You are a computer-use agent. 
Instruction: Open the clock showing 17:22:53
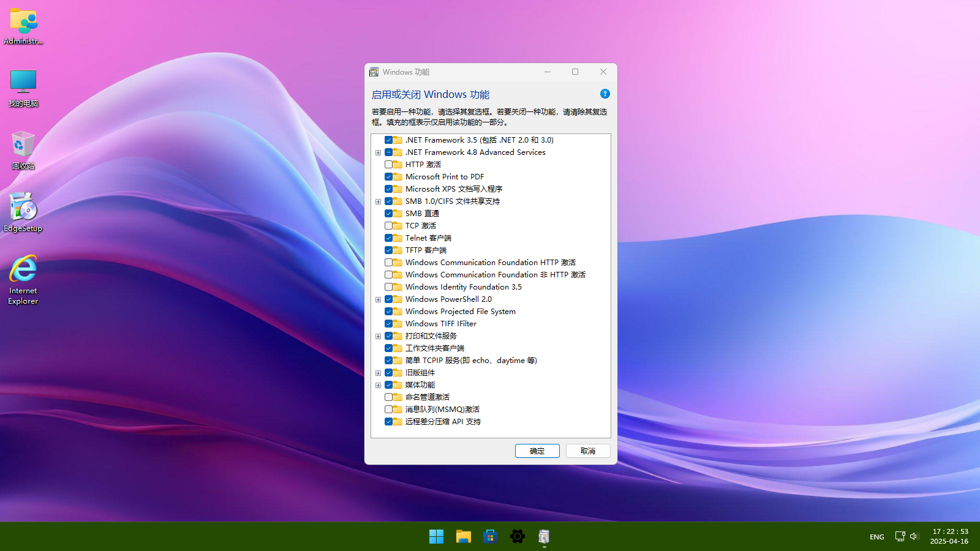pos(949,536)
